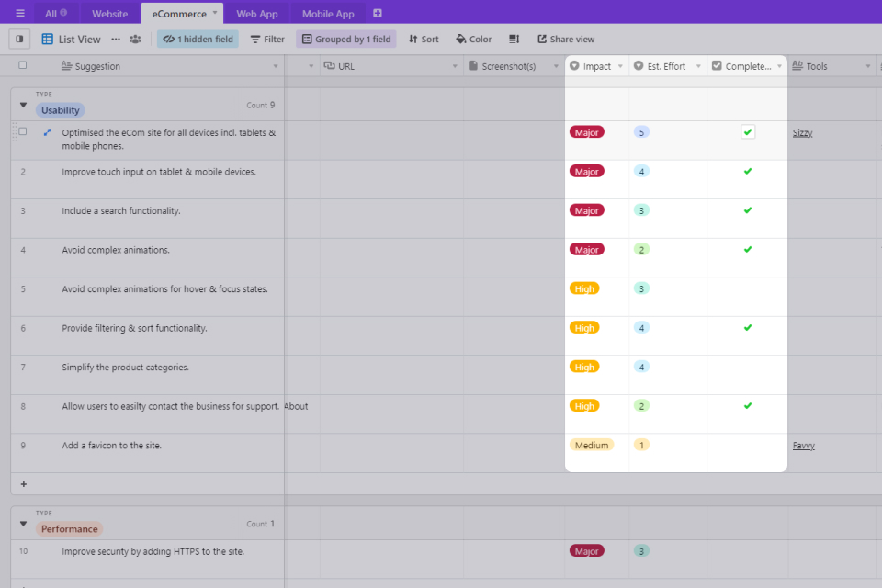The width and height of the screenshot is (882, 588).
Task: Click the Usability type label
Action: coord(61,110)
